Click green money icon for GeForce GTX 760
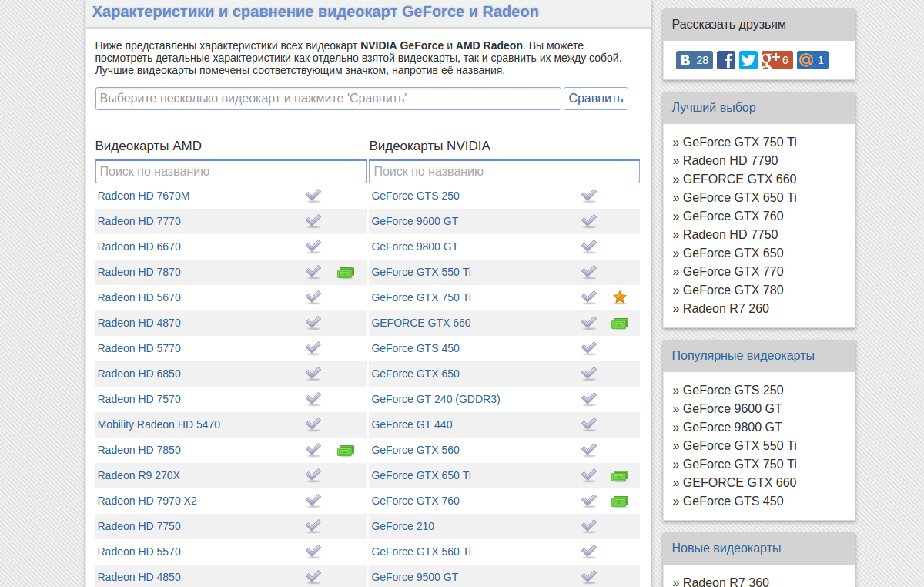 [x=620, y=501]
